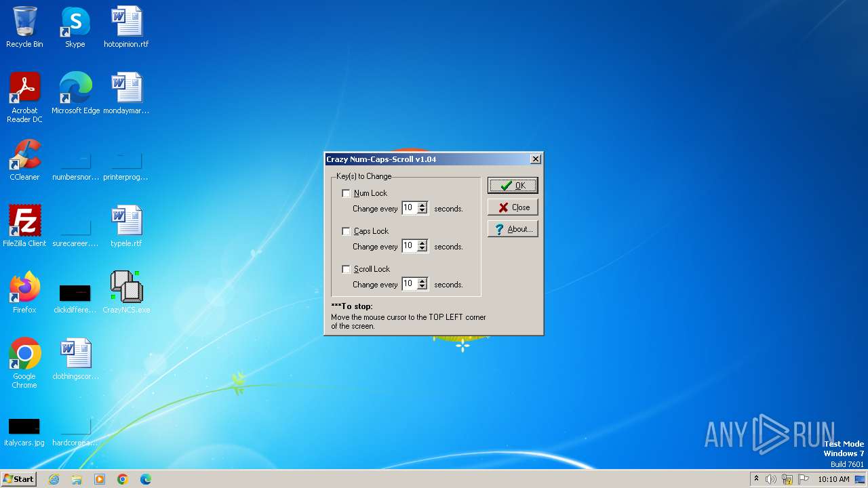Select the Firefox desktop shortcut
The image size is (868, 488).
[24, 293]
